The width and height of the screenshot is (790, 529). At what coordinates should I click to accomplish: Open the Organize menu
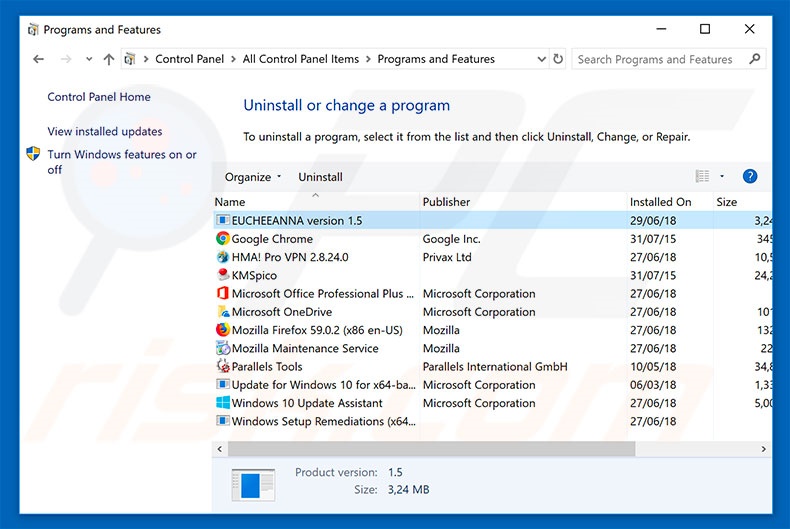(252, 177)
